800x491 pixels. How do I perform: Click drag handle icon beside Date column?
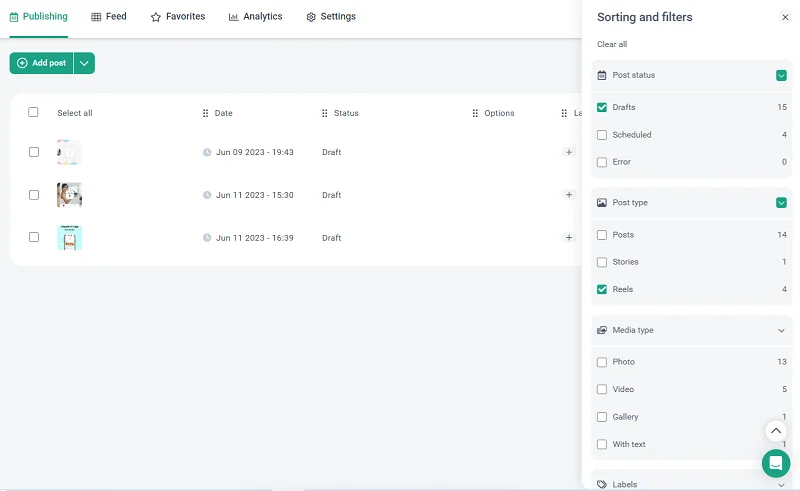click(206, 114)
